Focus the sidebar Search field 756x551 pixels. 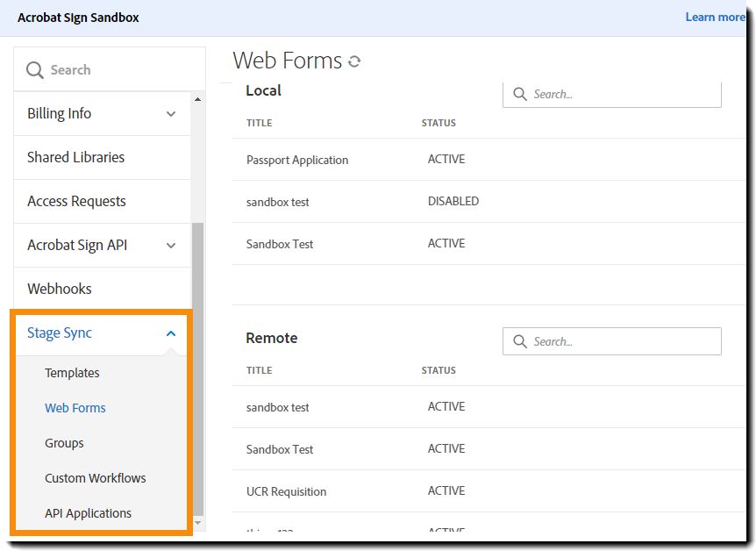[x=110, y=69]
